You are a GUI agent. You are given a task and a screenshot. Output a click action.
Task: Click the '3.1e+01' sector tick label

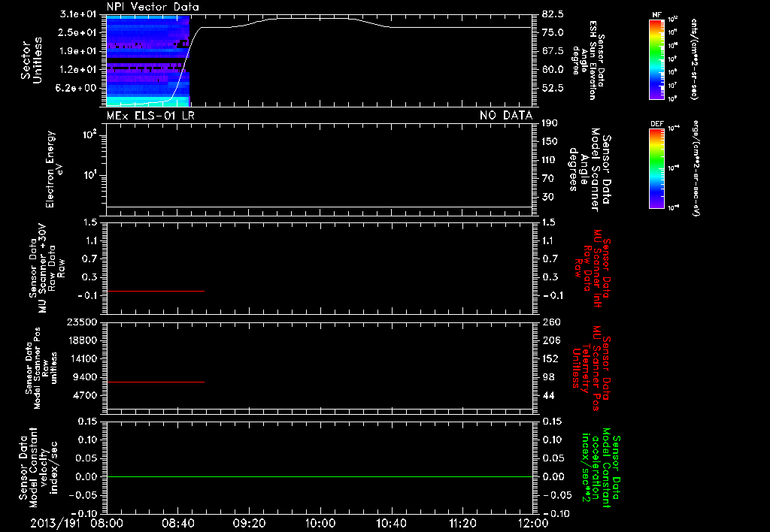78,14
